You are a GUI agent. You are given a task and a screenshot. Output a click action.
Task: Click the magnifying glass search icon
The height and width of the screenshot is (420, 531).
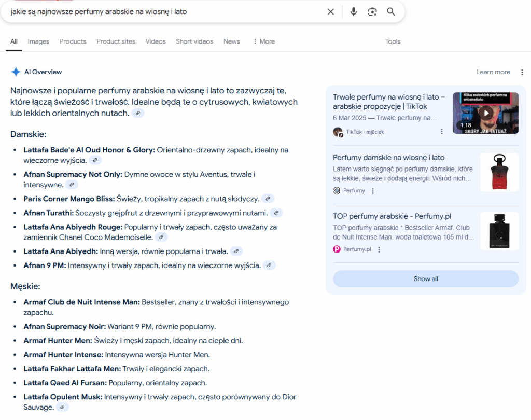pos(391,12)
